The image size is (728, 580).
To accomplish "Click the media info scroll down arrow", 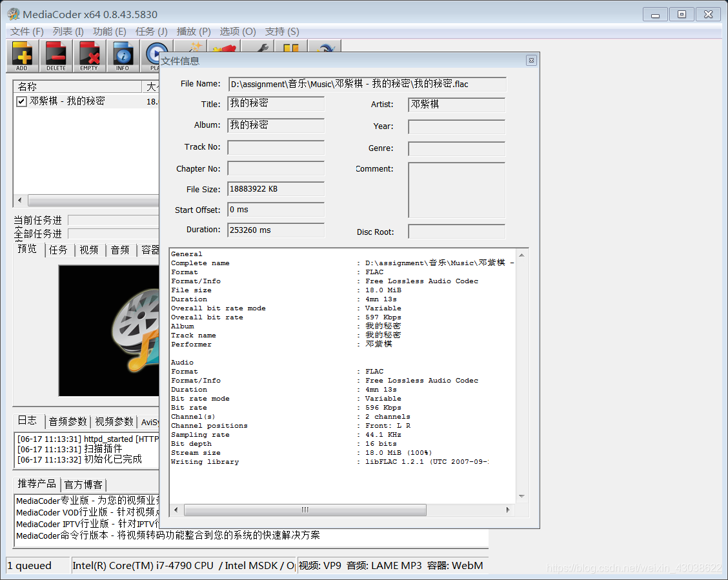I will point(521,497).
